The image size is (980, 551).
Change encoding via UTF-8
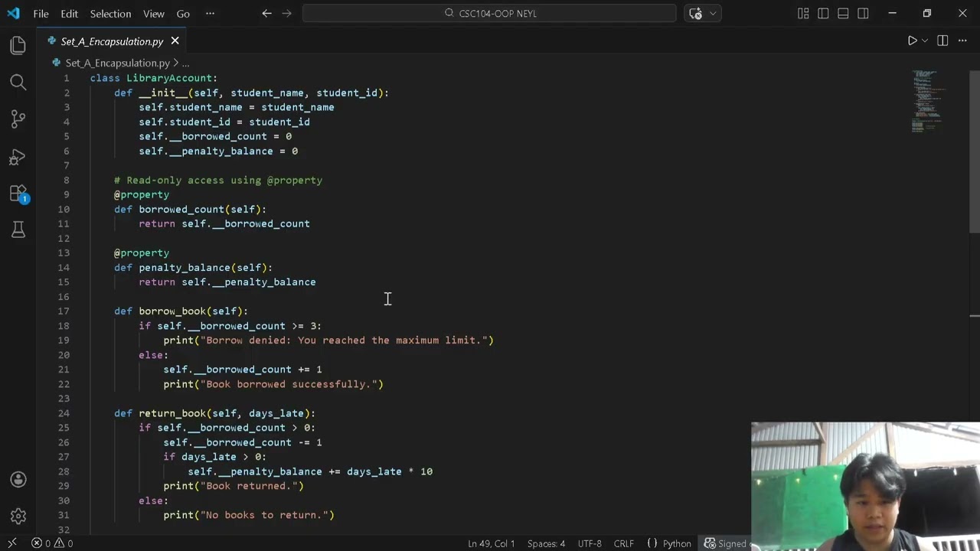pyautogui.click(x=590, y=543)
